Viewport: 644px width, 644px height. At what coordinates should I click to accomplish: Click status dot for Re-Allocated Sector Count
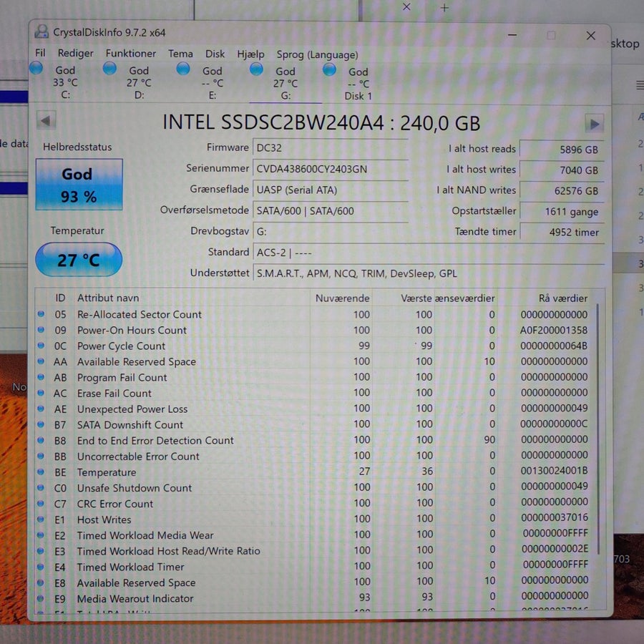[x=41, y=314]
